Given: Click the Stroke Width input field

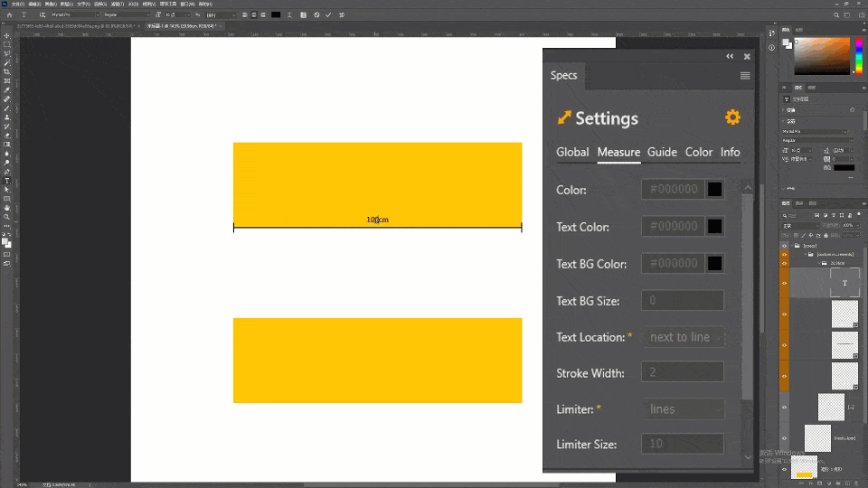Looking at the screenshot, I should click(683, 372).
